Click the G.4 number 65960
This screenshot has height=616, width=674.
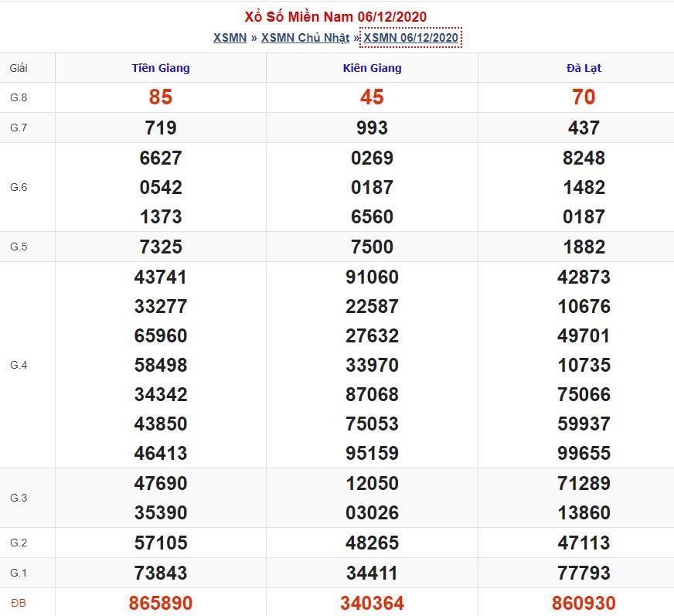coord(161,335)
